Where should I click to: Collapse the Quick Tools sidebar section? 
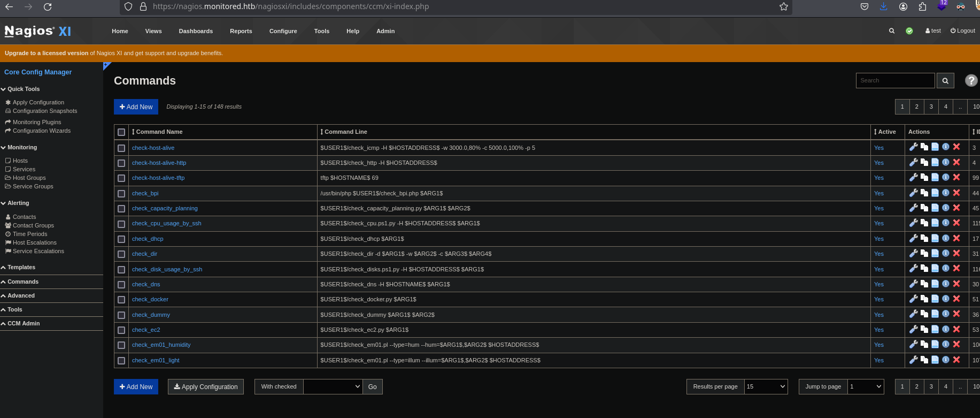(20, 89)
